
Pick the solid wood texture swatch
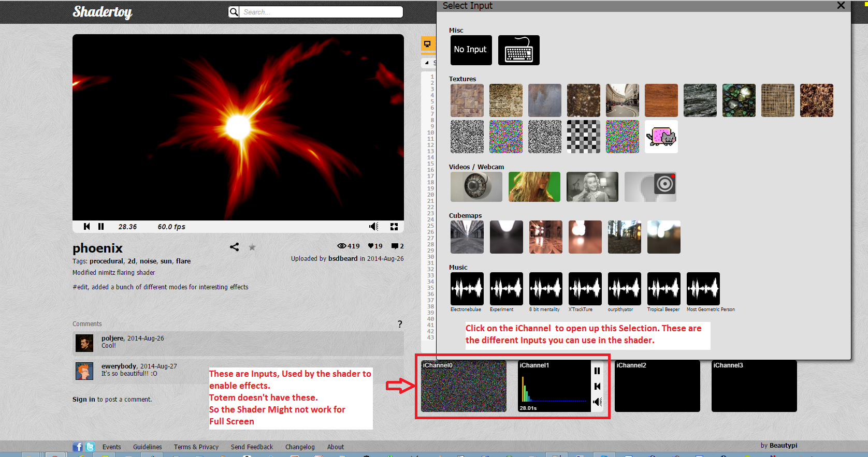pos(661,100)
